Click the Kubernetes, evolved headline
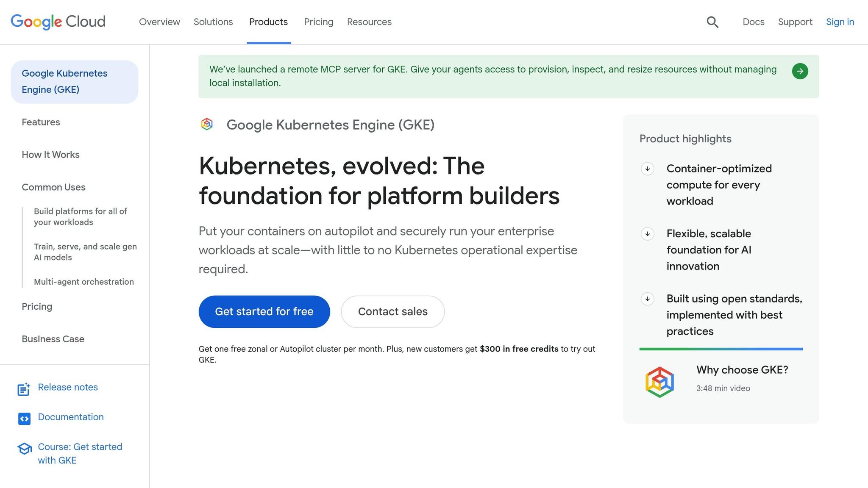 click(379, 181)
